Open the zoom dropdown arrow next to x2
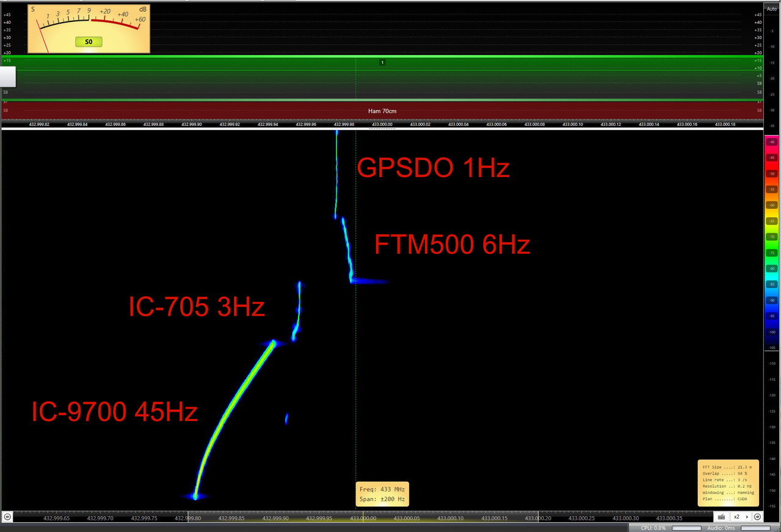The width and height of the screenshot is (781, 532). click(x=747, y=517)
